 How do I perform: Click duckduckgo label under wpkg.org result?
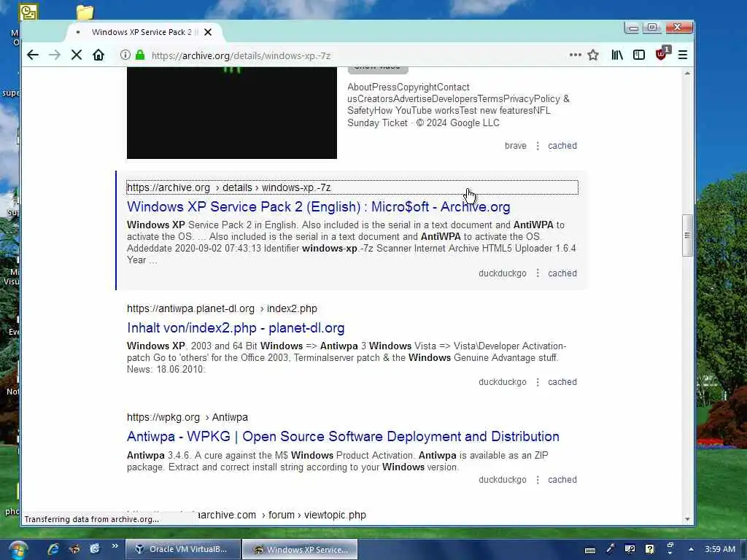pyautogui.click(x=502, y=480)
